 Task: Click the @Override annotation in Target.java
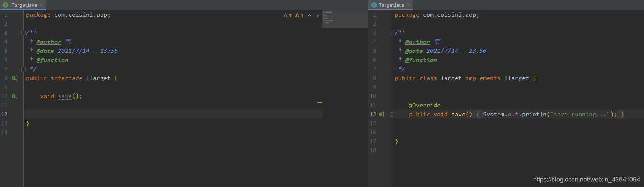[x=424, y=106]
